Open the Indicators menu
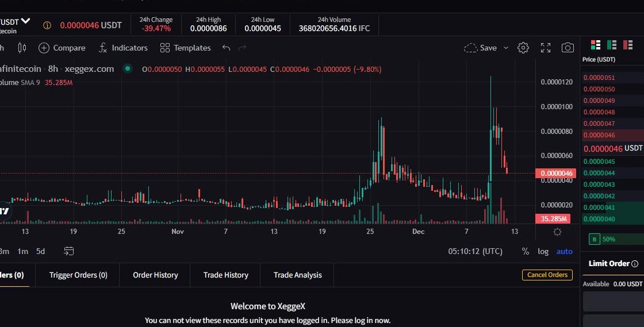The image size is (644, 327). tap(123, 48)
